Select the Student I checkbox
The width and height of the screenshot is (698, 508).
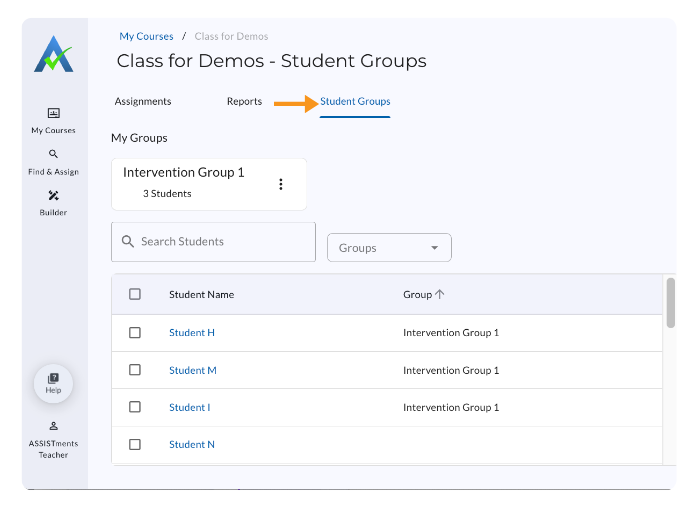point(135,407)
